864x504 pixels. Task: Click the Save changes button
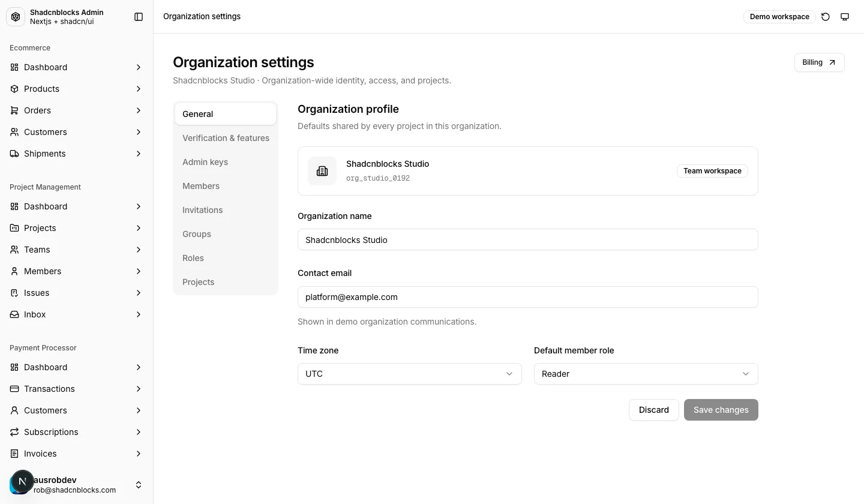721,410
